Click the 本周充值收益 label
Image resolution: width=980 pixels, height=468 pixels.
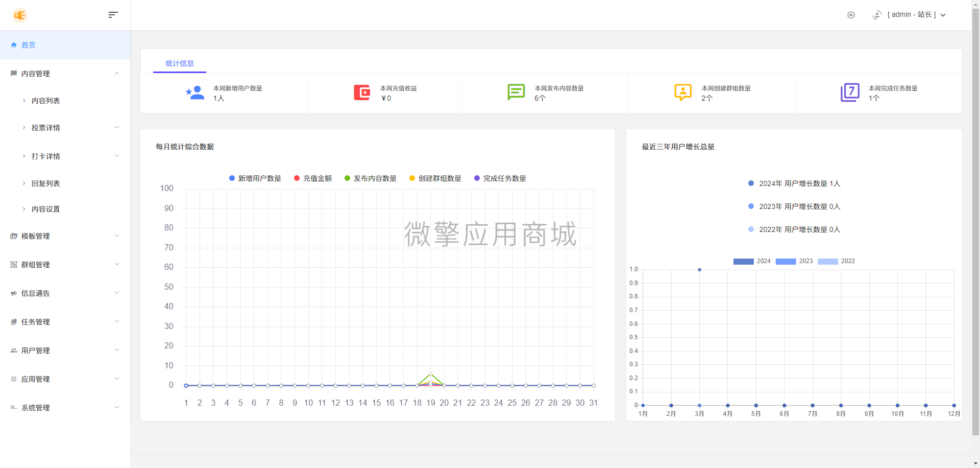(399, 88)
